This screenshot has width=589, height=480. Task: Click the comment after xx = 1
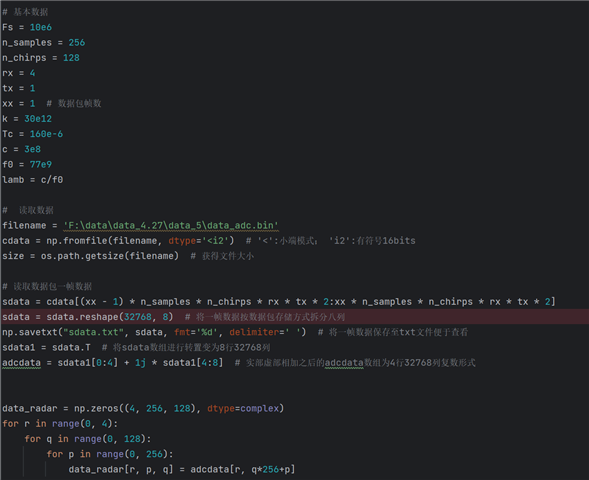tap(74, 103)
